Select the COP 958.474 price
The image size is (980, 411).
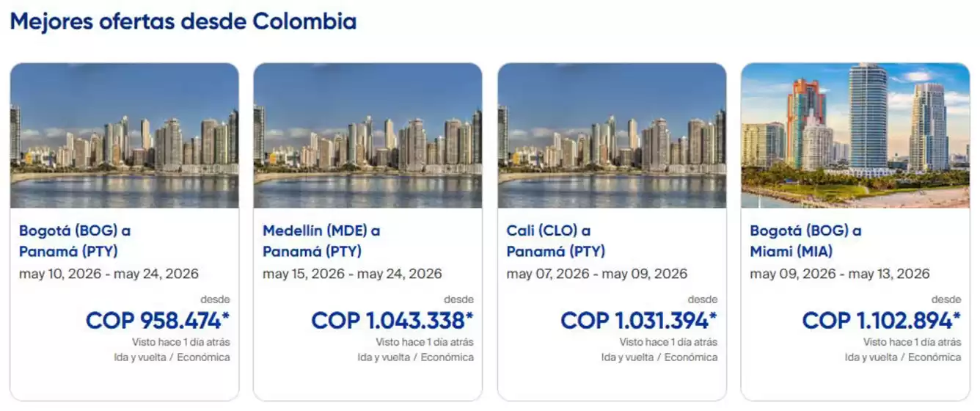[158, 321]
